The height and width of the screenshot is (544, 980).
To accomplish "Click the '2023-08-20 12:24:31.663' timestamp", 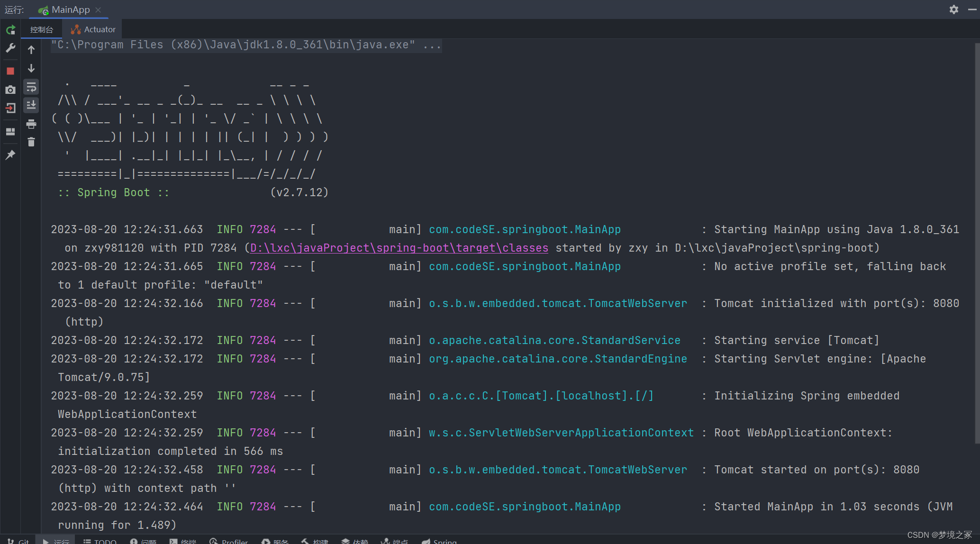I will pyautogui.click(x=127, y=229).
